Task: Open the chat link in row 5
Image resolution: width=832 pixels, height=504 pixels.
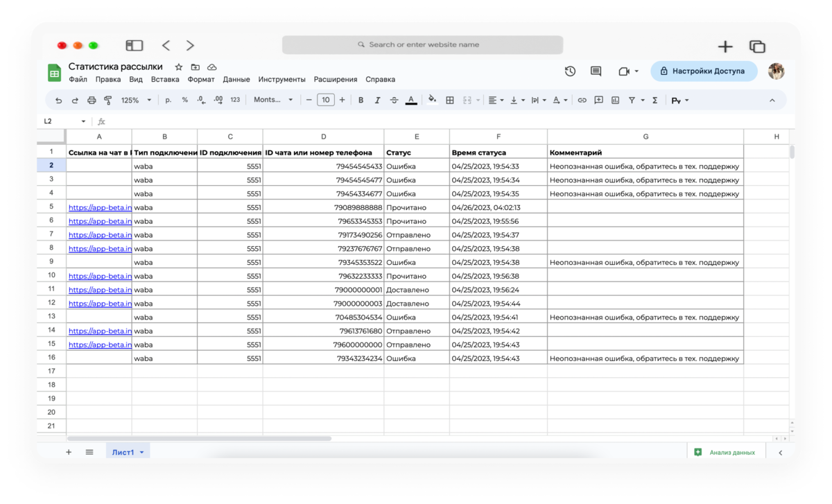Action: [x=100, y=207]
